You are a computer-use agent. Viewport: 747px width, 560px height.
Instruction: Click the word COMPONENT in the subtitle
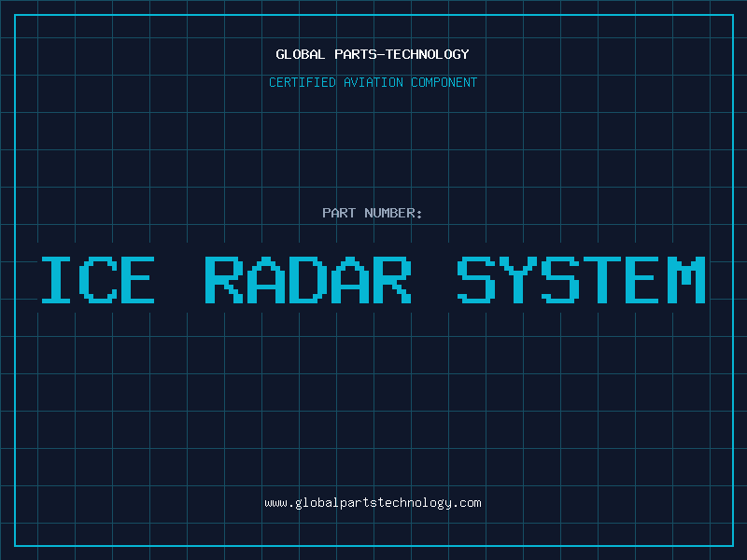click(444, 82)
